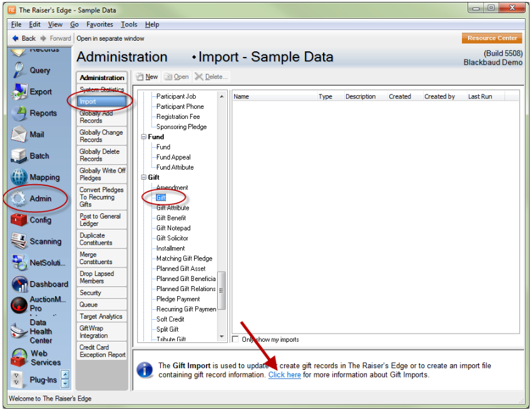Open the File menu
This screenshot has width=532, height=410.
tap(16, 24)
